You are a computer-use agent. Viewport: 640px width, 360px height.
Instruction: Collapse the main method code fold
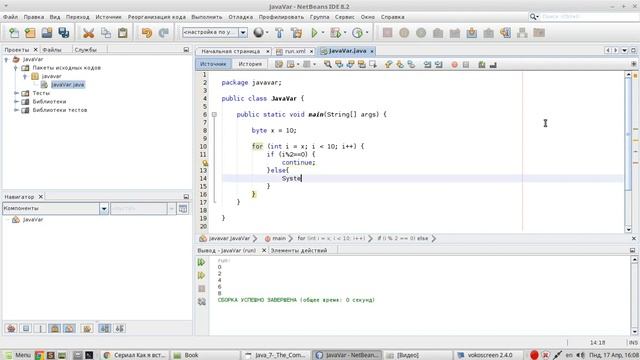click(x=214, y=115)
